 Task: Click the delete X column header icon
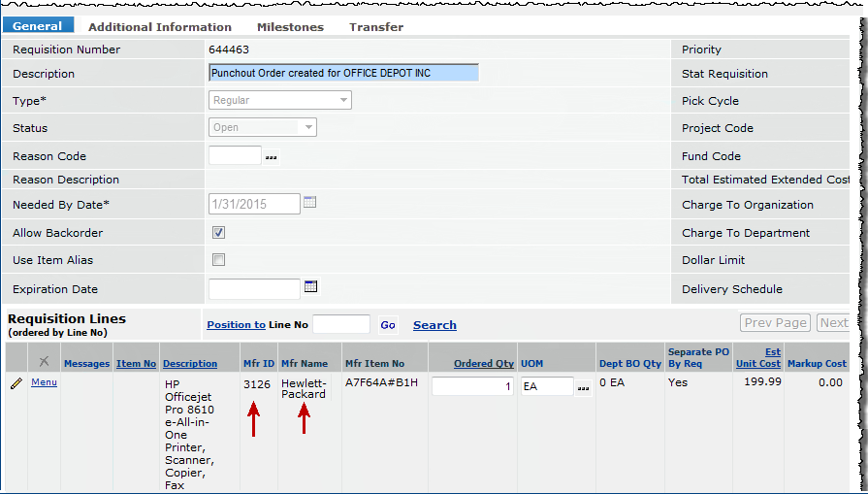click(43, 362)
